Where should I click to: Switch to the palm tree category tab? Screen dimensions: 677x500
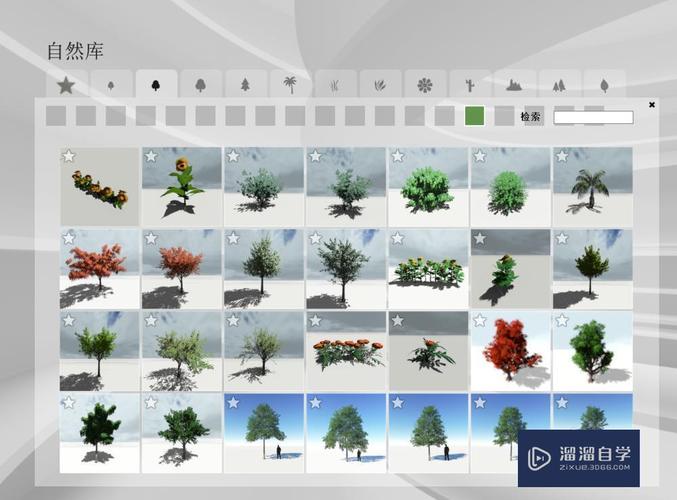pyautogui.click(x=290, y=85)
